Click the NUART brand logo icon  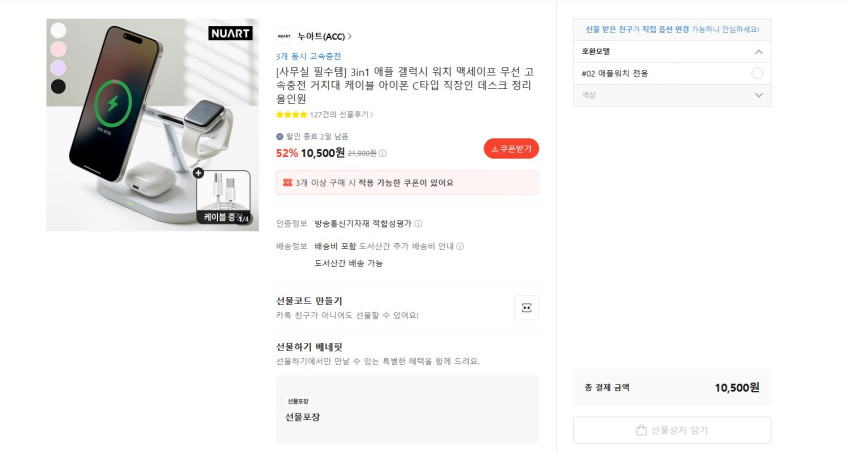pyautogui.click(x=284, y=36)
